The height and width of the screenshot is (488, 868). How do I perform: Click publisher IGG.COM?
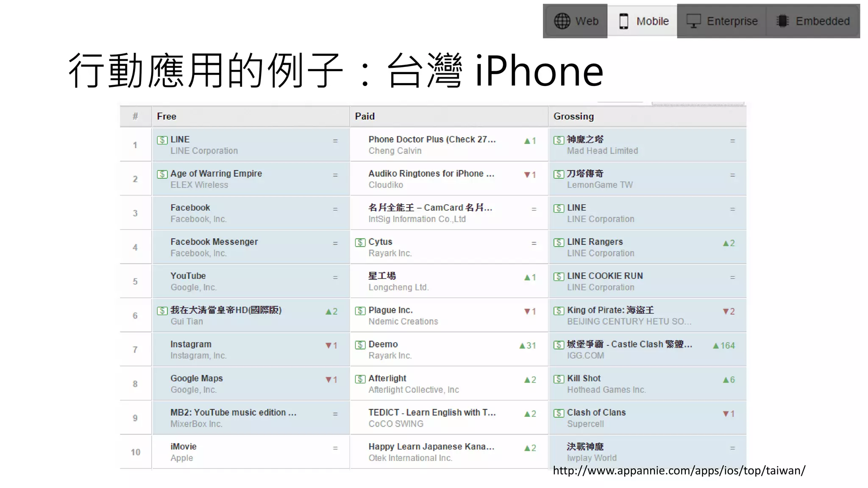585,356
